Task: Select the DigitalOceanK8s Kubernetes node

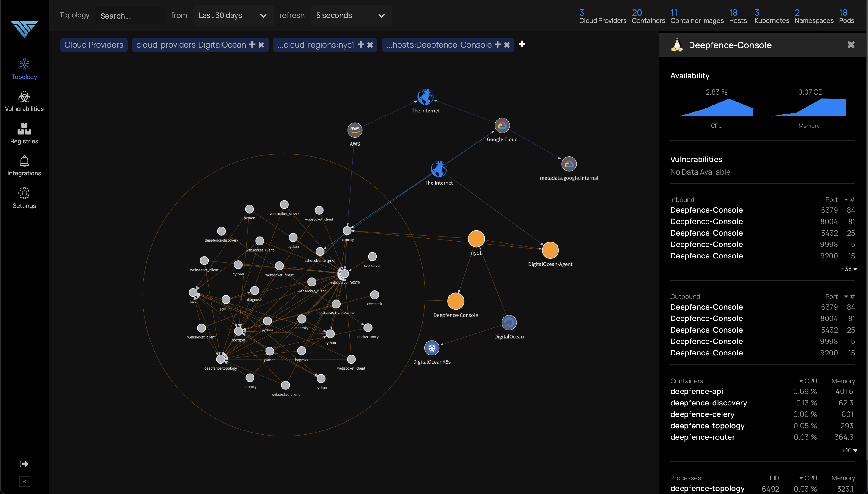Action: point(432,348)
